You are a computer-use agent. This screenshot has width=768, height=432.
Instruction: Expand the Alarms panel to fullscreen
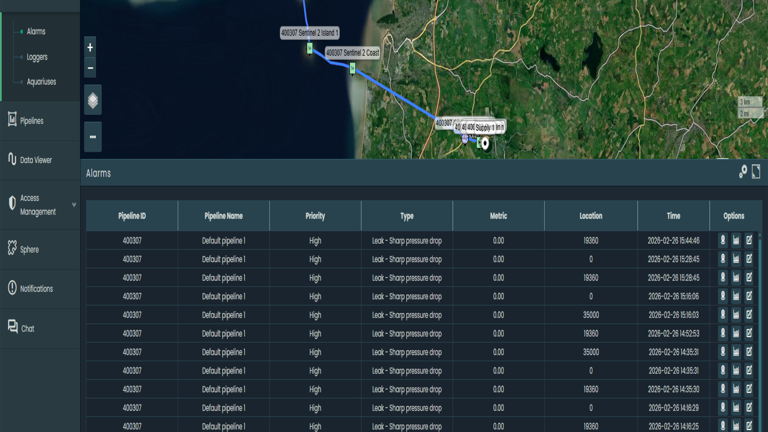pyautogui.click(x=756, y=172)
